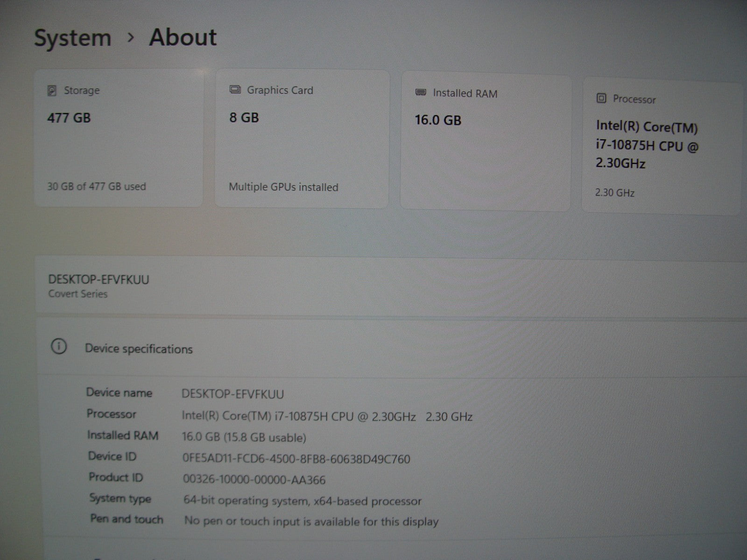Click the Graphics Card icon
747x560 pixels.
(x=235, y=90)
